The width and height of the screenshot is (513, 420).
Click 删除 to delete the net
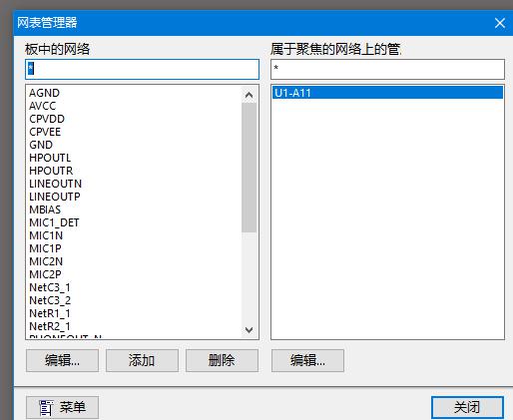(x=222, y=360)
